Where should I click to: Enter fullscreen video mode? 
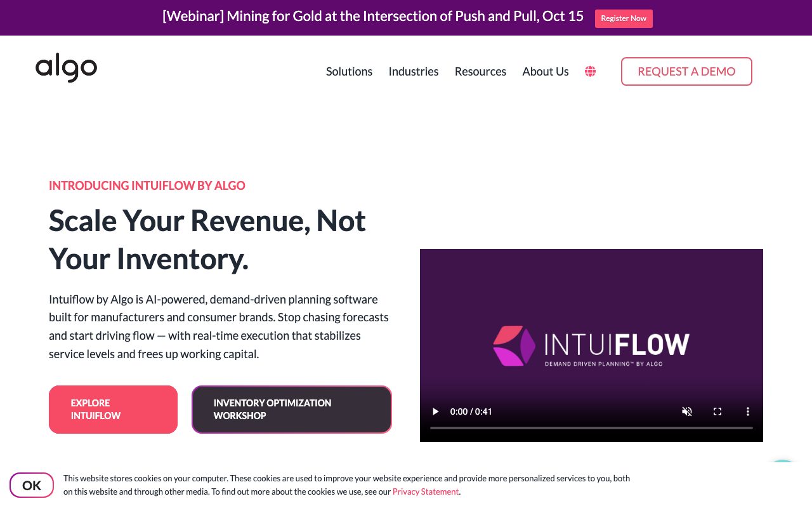click(717, 411)
